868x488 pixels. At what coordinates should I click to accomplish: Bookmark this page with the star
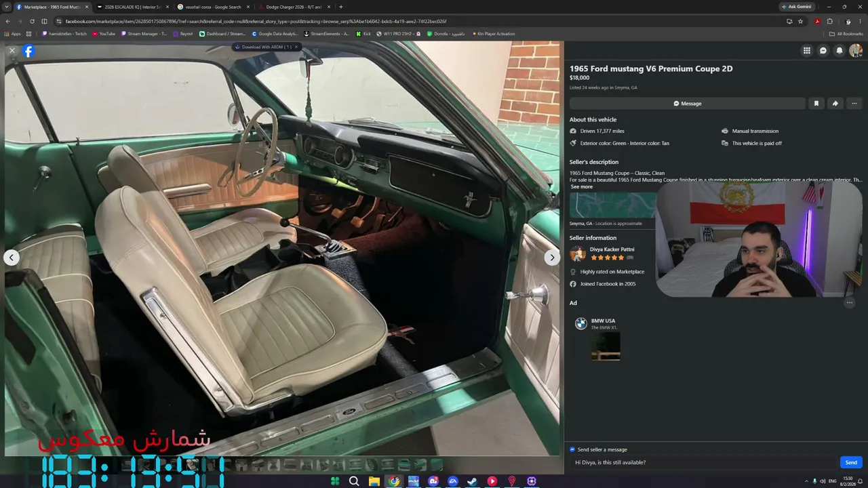pyautogui.click(x=800, y=21)
